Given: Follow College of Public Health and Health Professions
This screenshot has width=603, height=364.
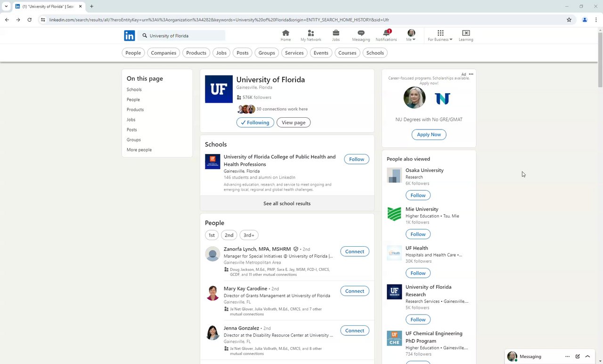Looking at the screenshot, I should 357,159.
